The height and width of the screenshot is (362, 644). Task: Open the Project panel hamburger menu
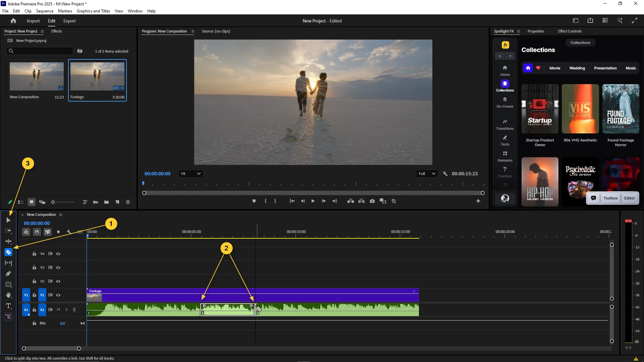(x=42, y=31)
